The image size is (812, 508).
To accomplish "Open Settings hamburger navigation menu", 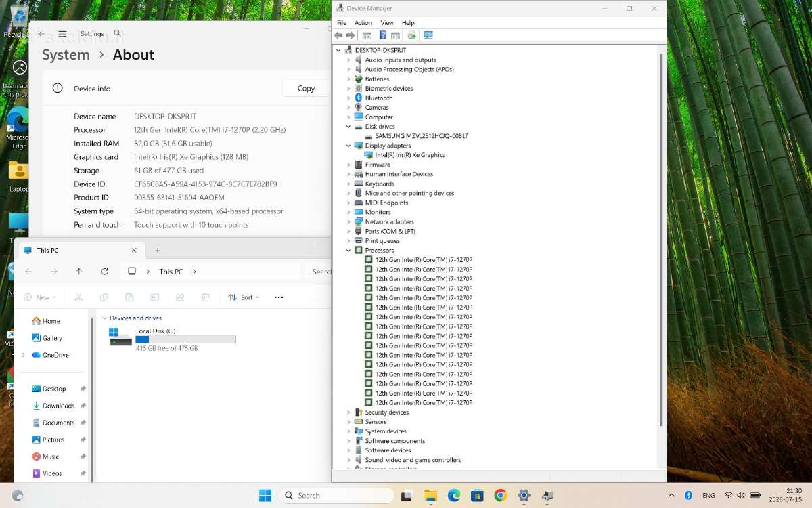I will (x=62, y=33).
